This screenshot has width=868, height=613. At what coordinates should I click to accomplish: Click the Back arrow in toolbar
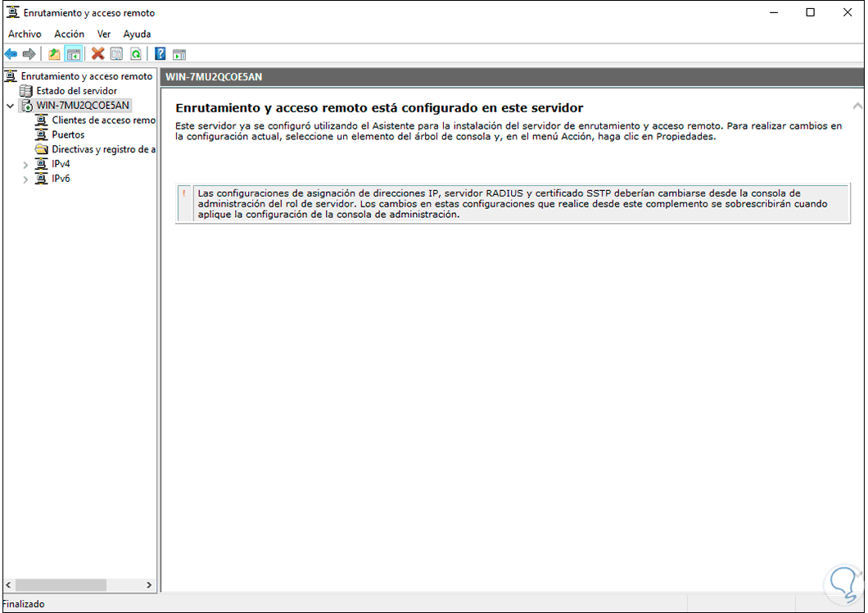pyautogui.click(x=11, y=54)
